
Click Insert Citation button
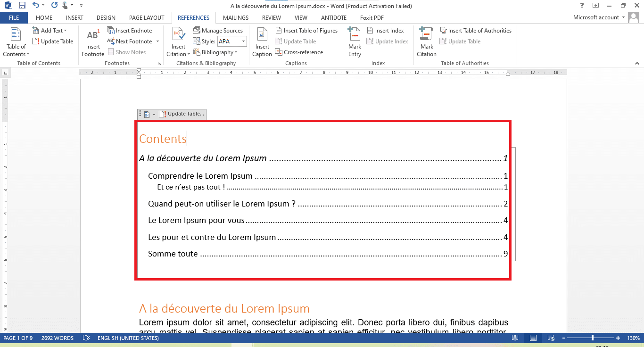pos(178,42)
